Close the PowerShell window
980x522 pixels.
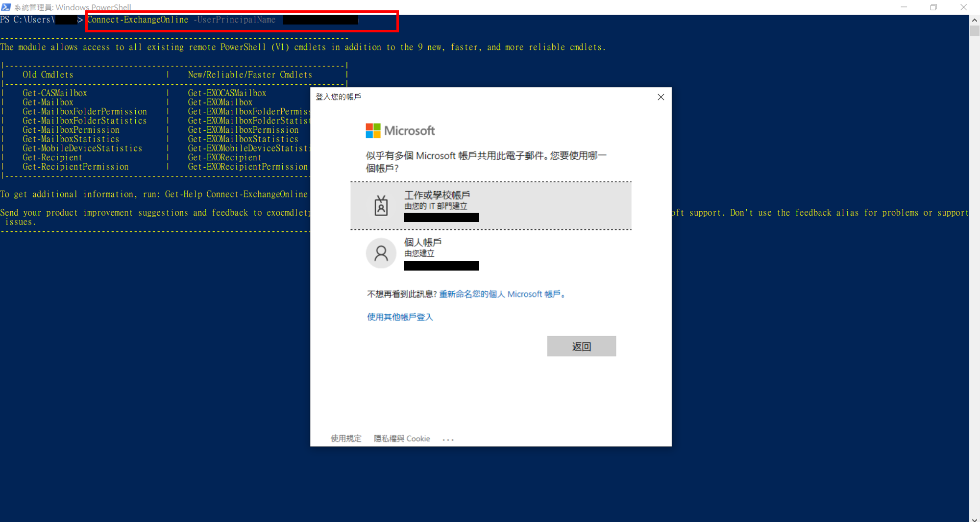[963, 7]
